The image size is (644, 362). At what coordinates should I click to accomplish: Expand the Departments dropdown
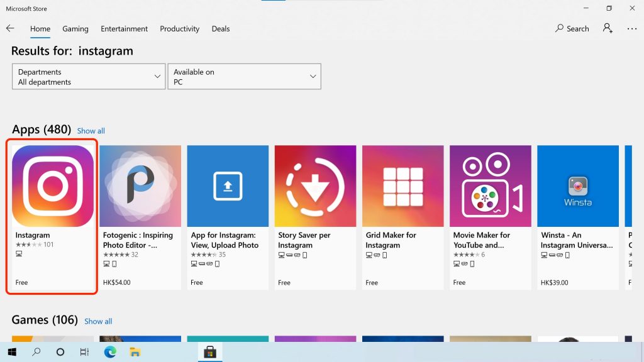[89, 76]
